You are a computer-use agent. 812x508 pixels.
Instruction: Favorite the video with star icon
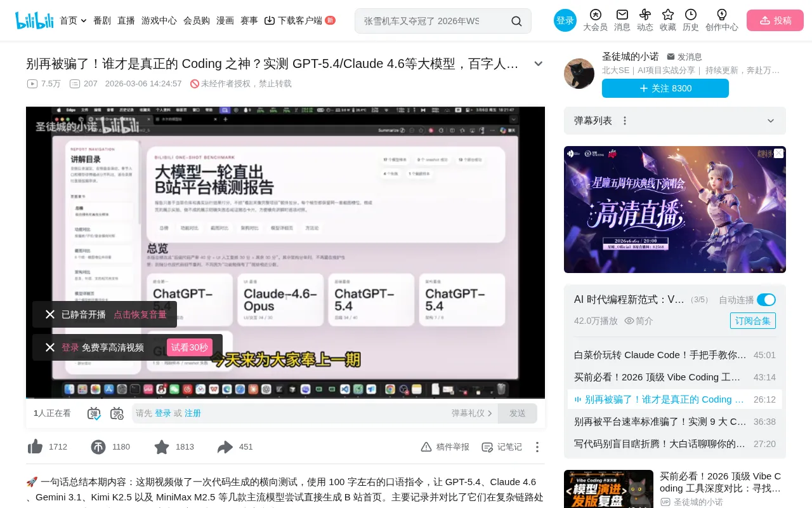162,447
